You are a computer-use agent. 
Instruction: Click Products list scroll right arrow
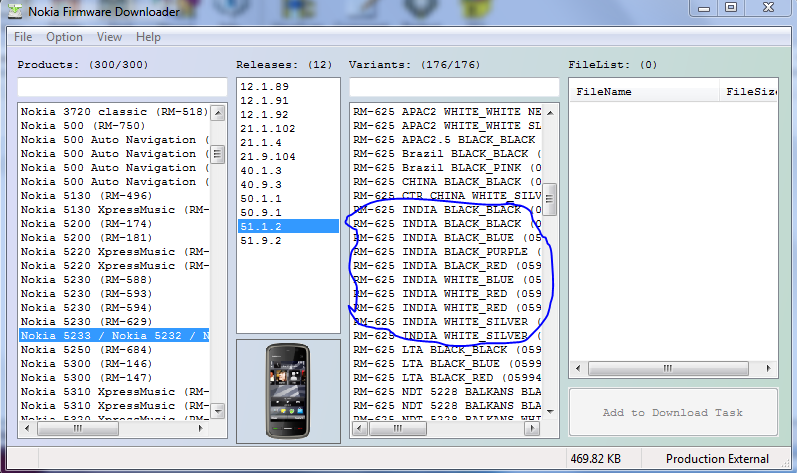point(201,428)
